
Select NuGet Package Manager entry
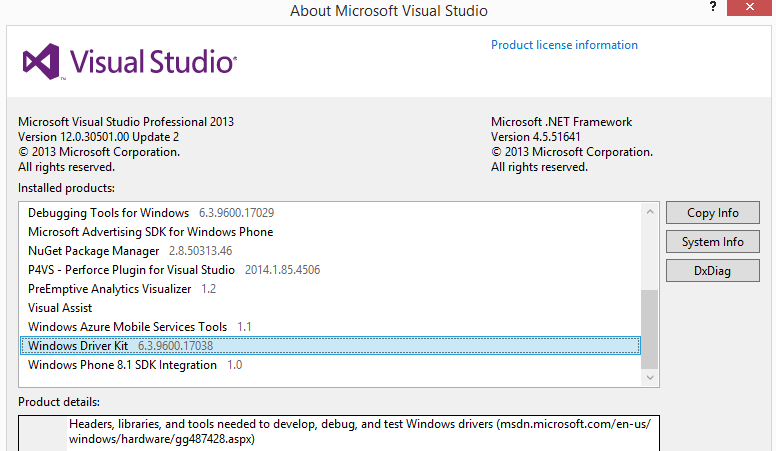click(330, 251)
